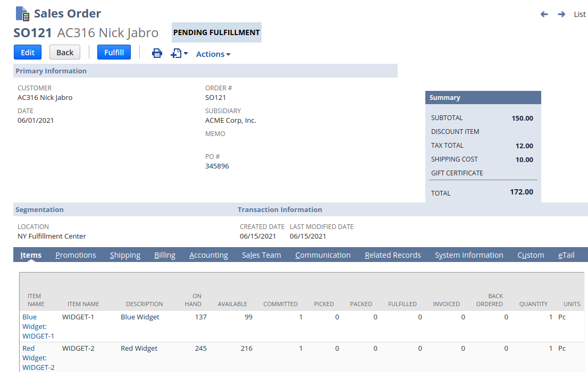Click the INVOICED column header

pos(446,304)
